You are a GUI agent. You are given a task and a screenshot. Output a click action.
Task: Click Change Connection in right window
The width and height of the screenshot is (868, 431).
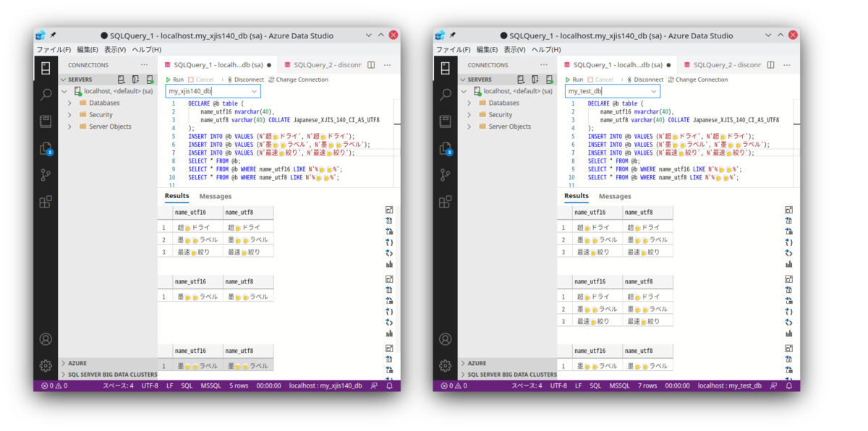pos(698,80)
